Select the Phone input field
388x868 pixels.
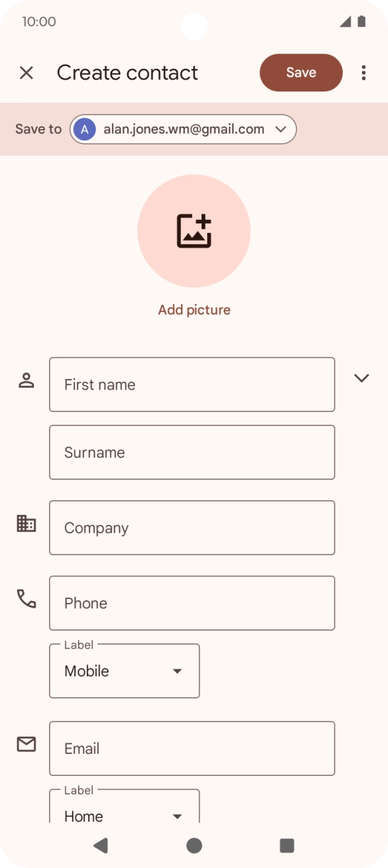coord(192,603)
